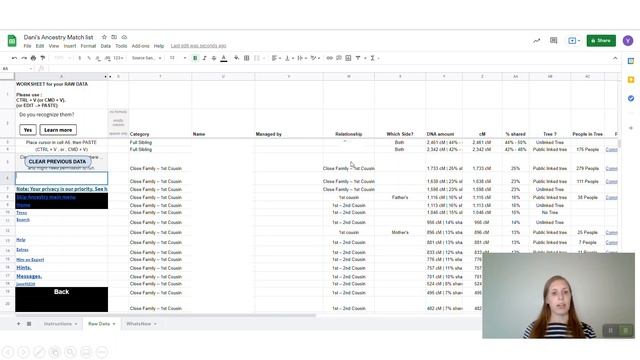Pause the webcam recording overlay
The image size is (640, 360).
point(611,331)
